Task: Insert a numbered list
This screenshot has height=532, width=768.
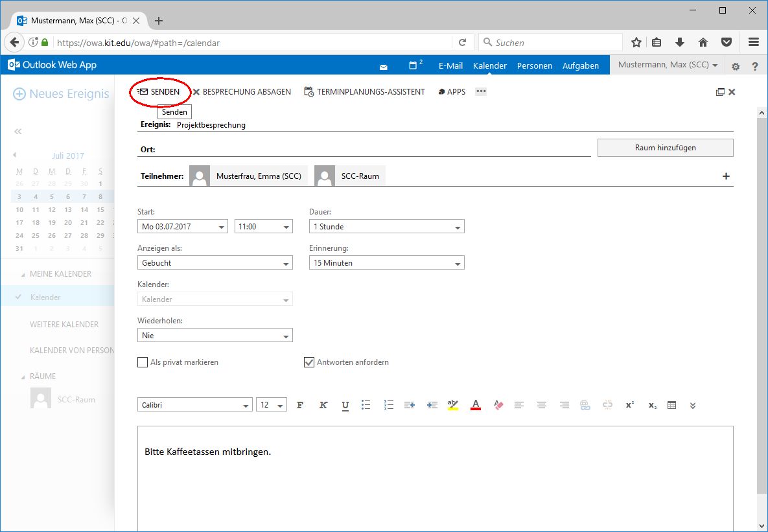Action: tap(389, 405)
